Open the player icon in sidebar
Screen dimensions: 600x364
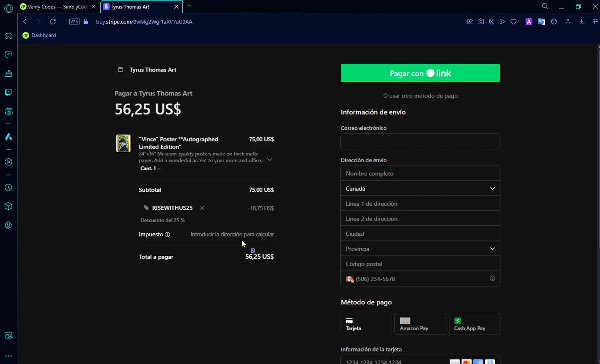point(8,162)
